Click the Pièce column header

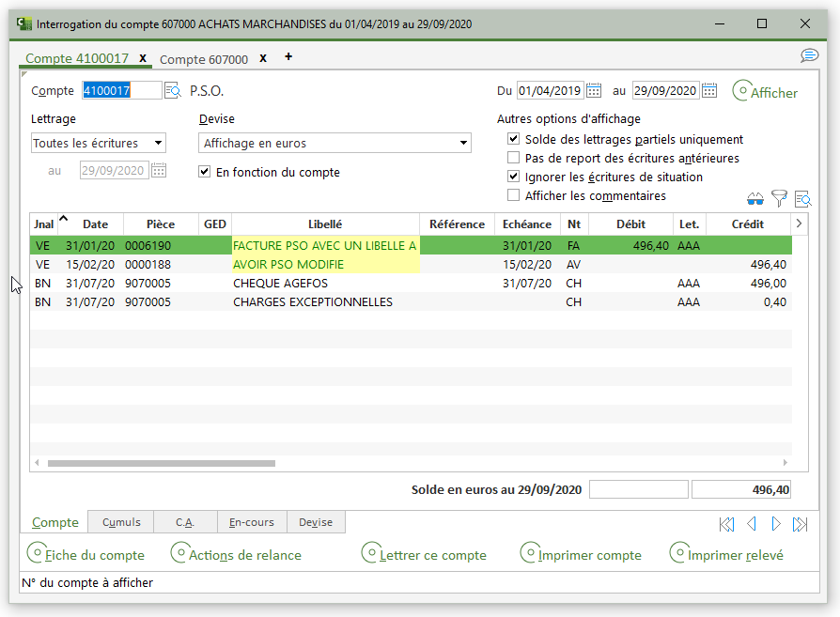click(x=161, y=224)
